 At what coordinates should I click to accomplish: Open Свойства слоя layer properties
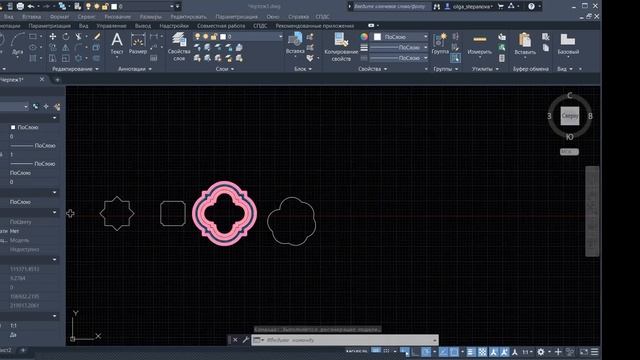[179, 47]
